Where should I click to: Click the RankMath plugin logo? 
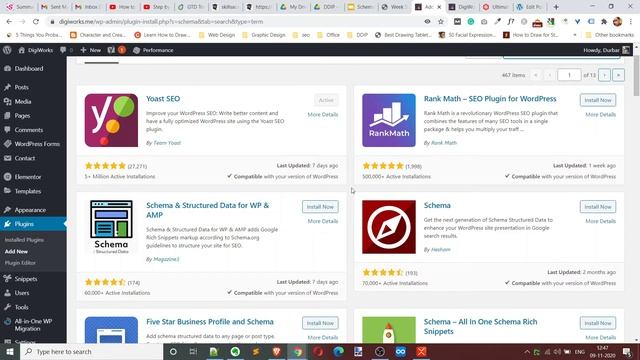(x=389, y=120)
